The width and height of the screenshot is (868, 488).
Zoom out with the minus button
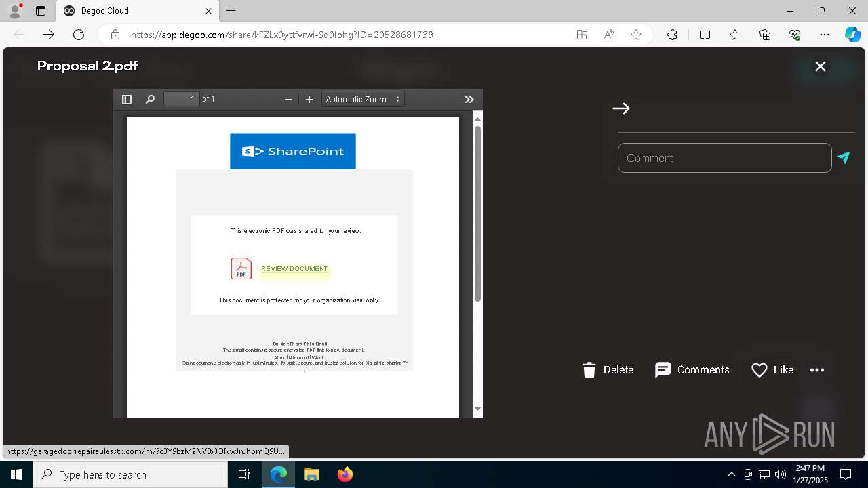coord(288,100)
